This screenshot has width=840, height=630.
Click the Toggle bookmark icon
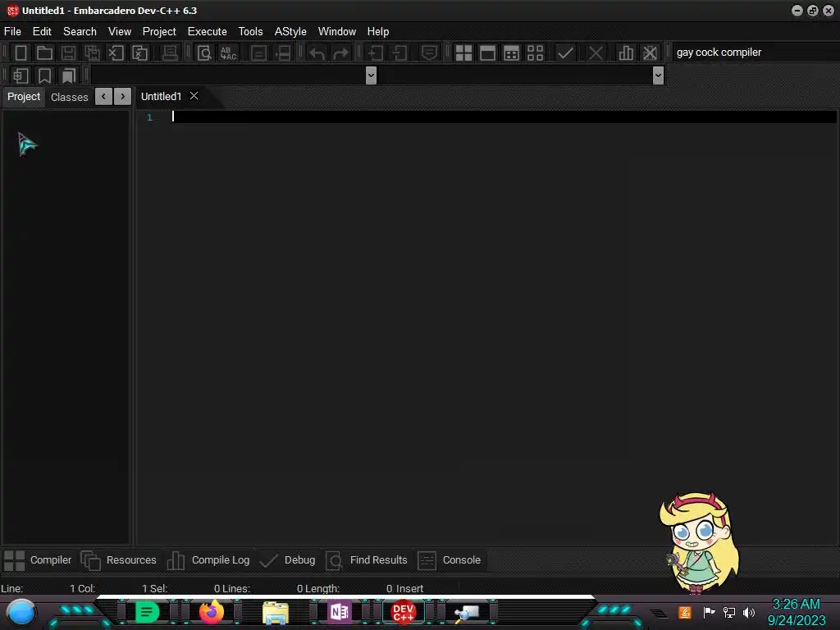pyautogui.click(x=44, y=75)
